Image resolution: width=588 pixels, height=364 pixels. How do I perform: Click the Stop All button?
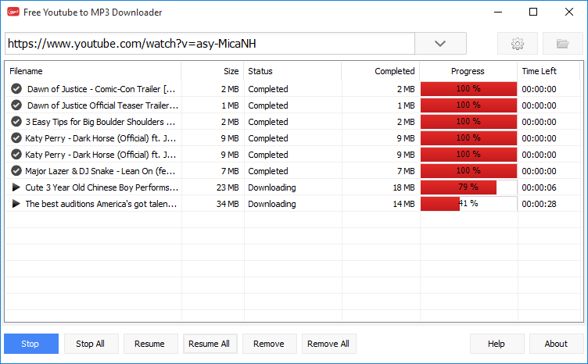91,344
